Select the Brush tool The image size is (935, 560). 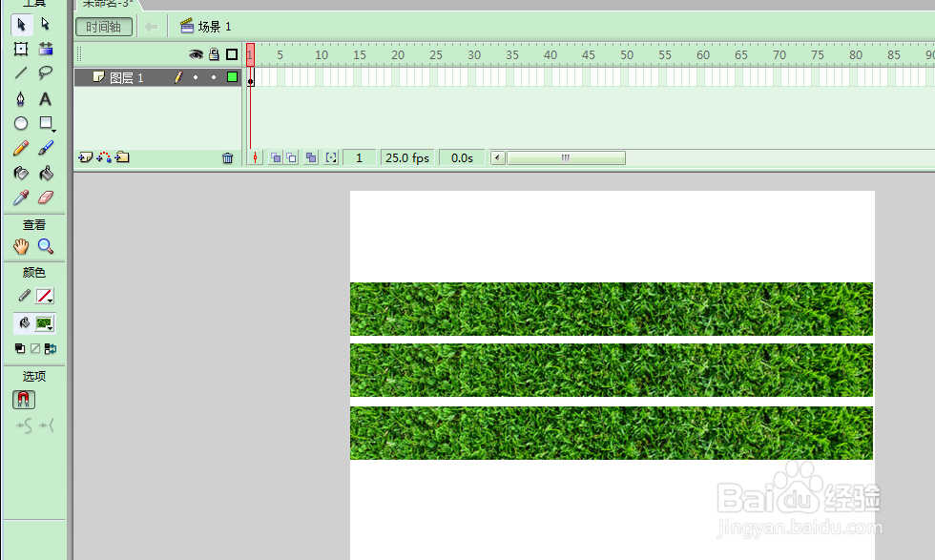(x=46, y=148)
